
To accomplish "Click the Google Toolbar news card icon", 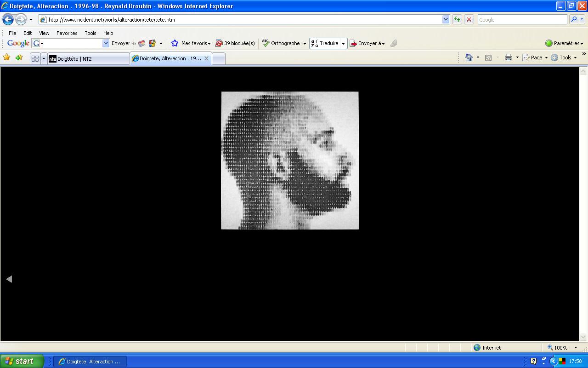I will pyautogui.click(x=141, y=43).
